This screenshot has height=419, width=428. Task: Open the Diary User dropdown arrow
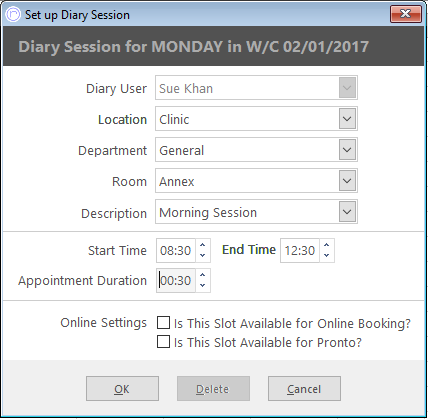(347, 88)
